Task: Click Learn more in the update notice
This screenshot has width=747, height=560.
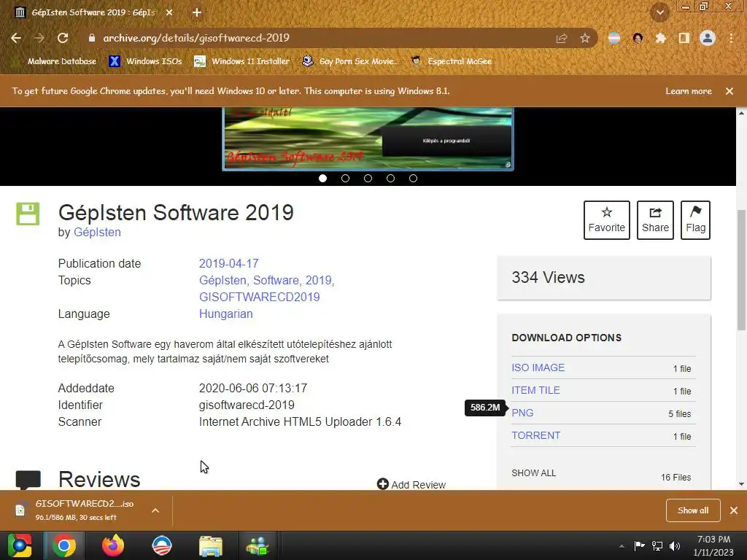Action: point(689,91)
